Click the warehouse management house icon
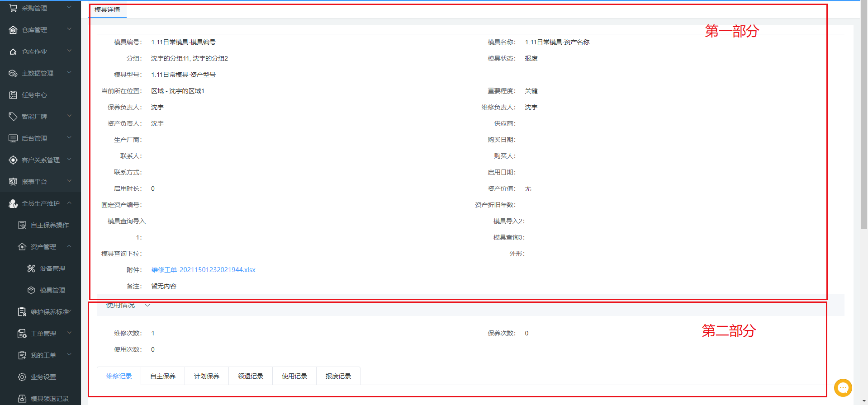This screenshot has width=868, height=405. pos(13,30)
